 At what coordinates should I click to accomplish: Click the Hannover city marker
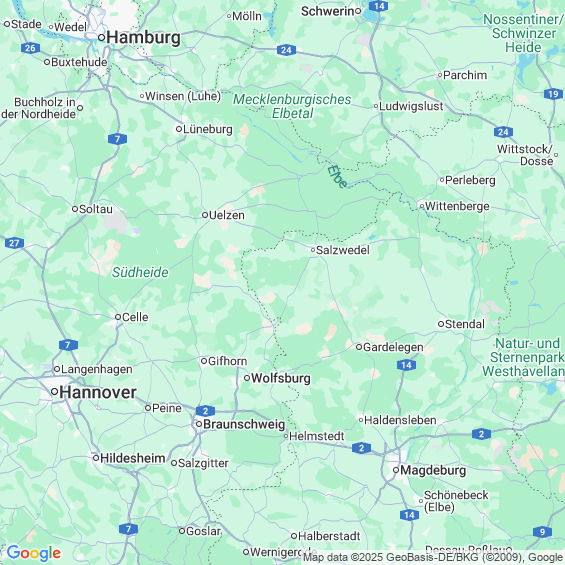click(x=54, y=391)
